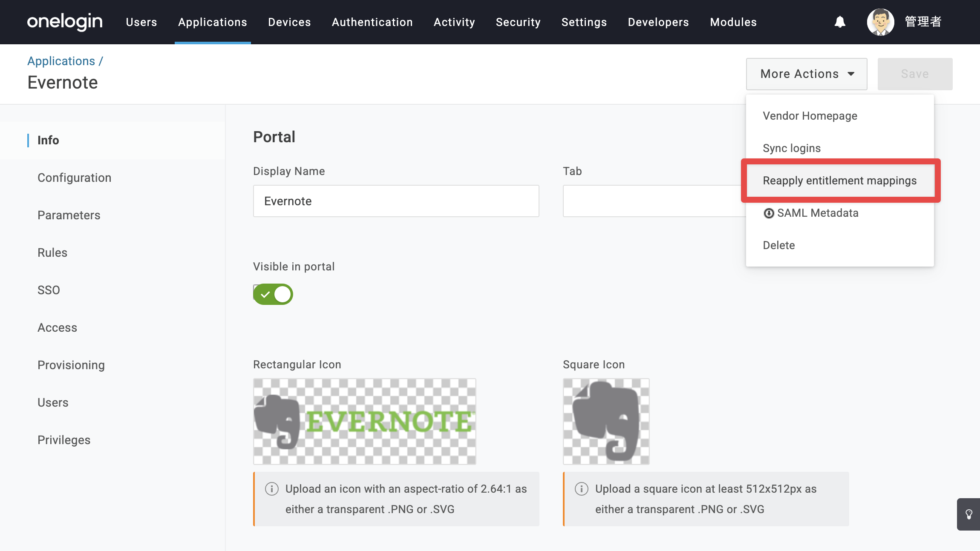Choose SAML Metadata menu entry
980x551 pixels.
tap(840, 213)
